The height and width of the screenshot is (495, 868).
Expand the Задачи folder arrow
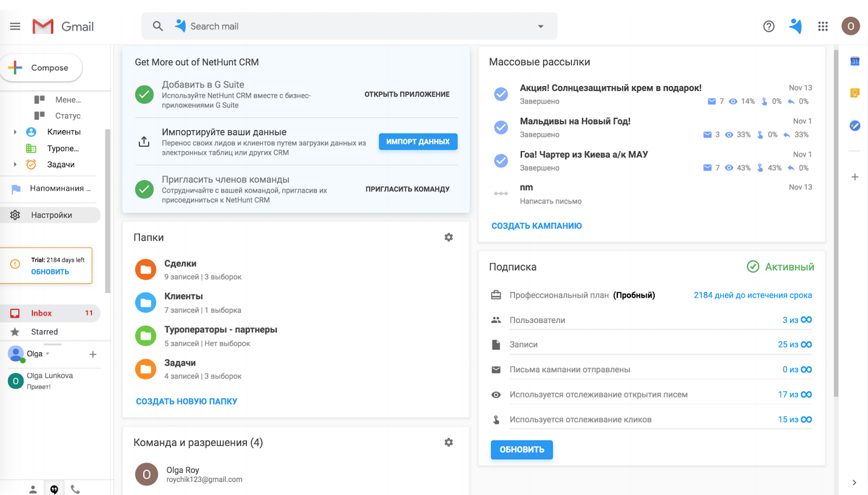tap(15, 164)
